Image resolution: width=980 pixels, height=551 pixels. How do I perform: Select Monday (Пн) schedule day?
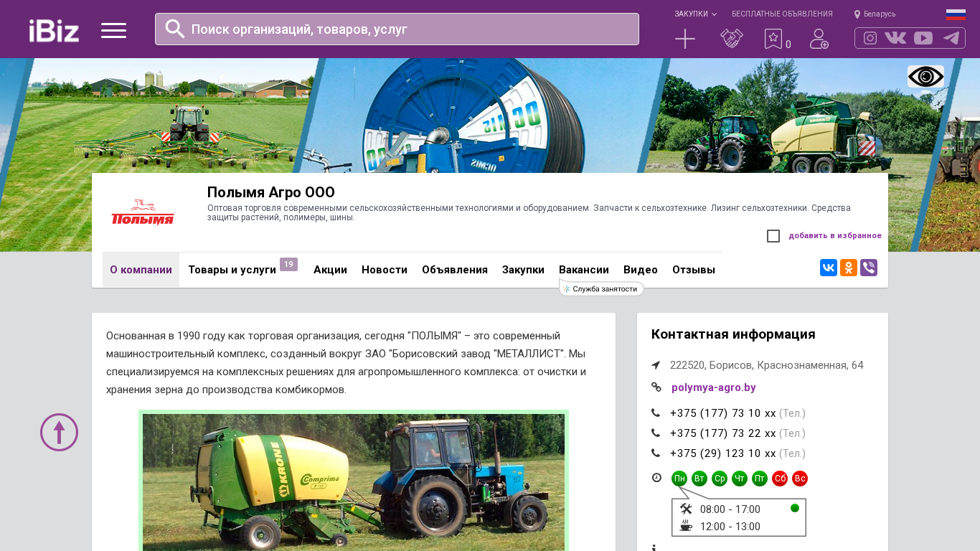pyautogui.click(x=679, y=479)
